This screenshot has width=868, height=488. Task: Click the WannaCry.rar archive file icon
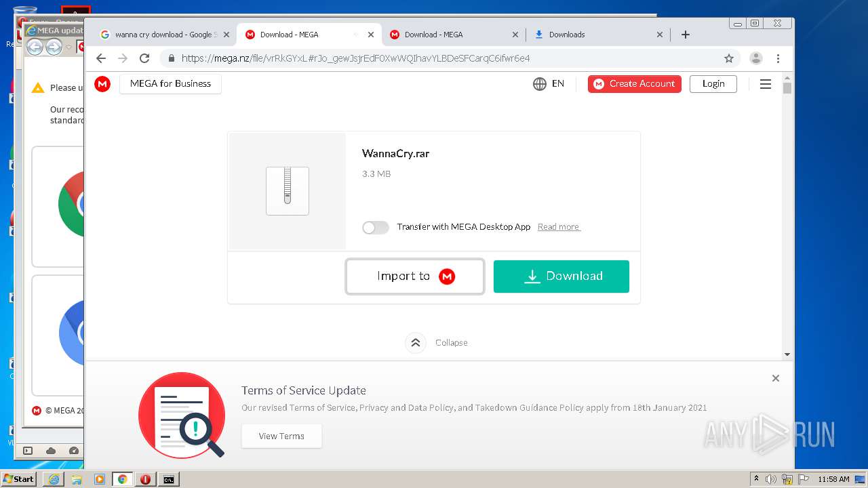point(288,191)
